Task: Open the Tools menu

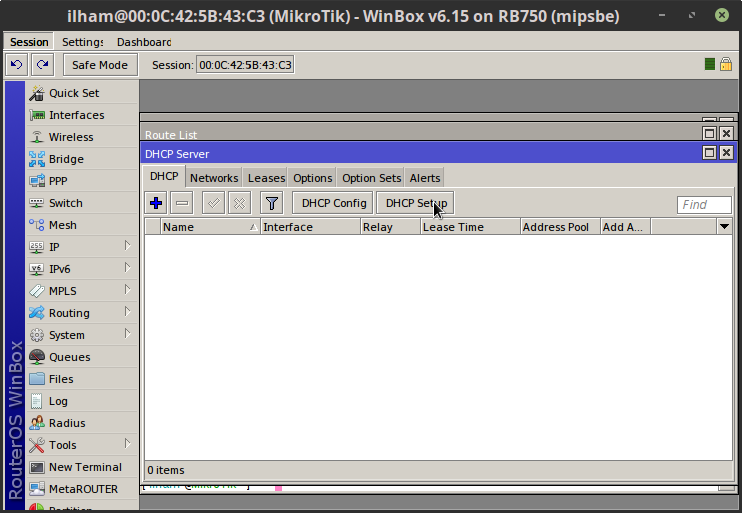Action: coord(81,445)
